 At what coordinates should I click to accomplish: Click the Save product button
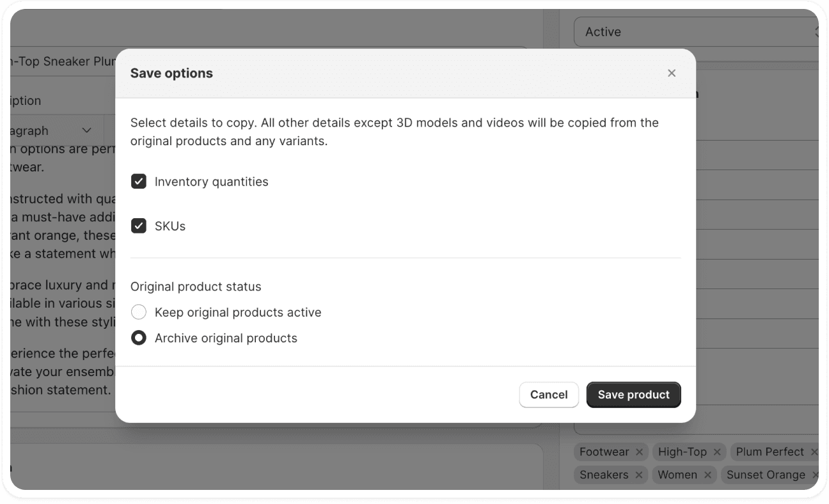tap(633, 395)
